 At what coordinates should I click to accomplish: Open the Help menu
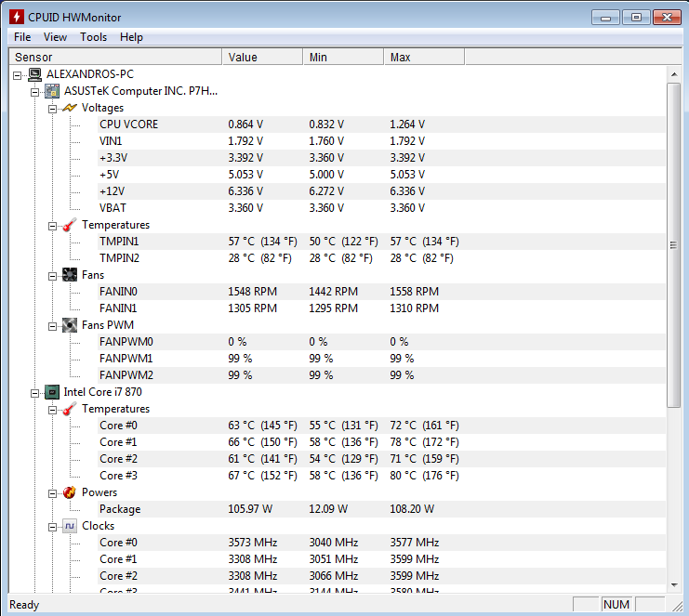[x=131, y=37]
